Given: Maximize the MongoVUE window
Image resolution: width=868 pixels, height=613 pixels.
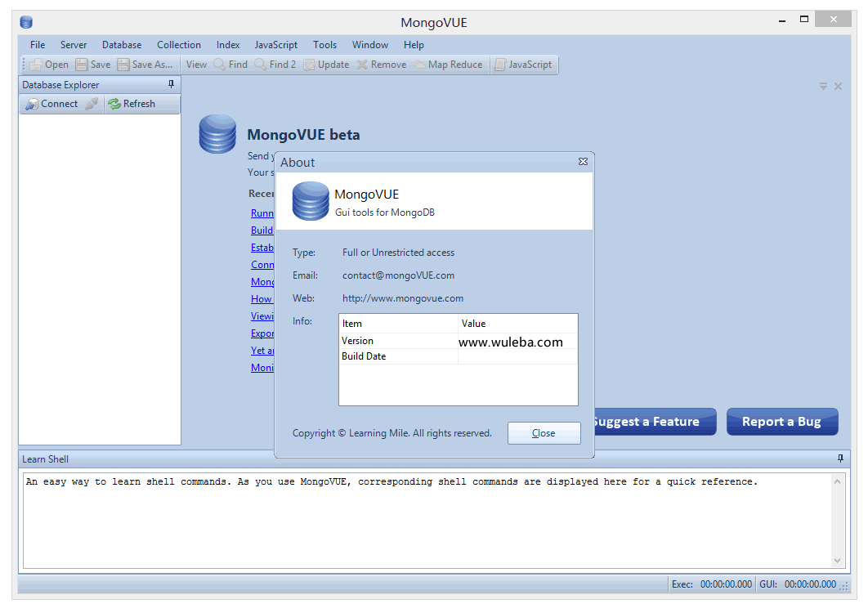Looking at the screenshot, I should point(804,20).
